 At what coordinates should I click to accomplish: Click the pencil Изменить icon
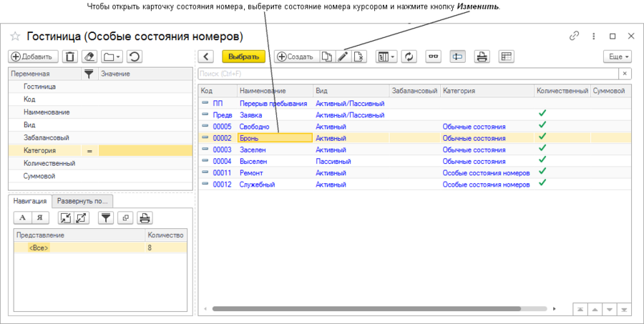pos(343,57)
